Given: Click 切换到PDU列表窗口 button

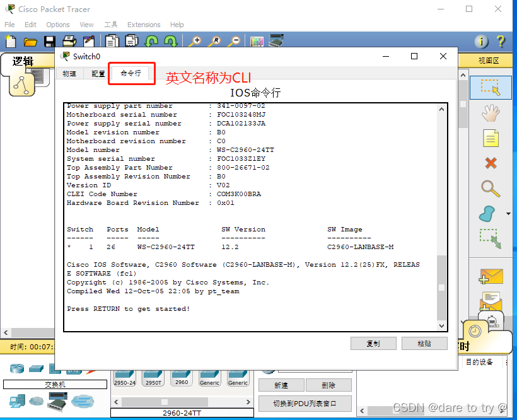Looking at the screenshot, I should [305, 404].
